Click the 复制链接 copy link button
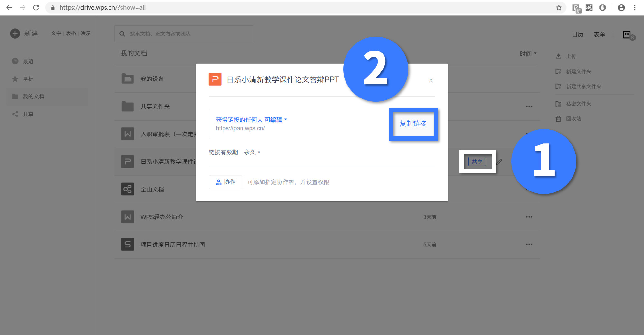This screenshot has height=335, width=644. click(x=413, y=124)
